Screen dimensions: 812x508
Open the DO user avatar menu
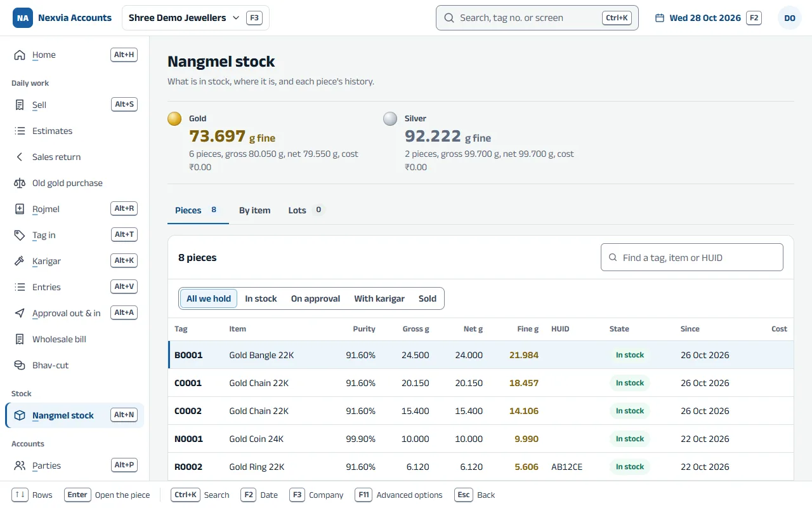(790, 18)
